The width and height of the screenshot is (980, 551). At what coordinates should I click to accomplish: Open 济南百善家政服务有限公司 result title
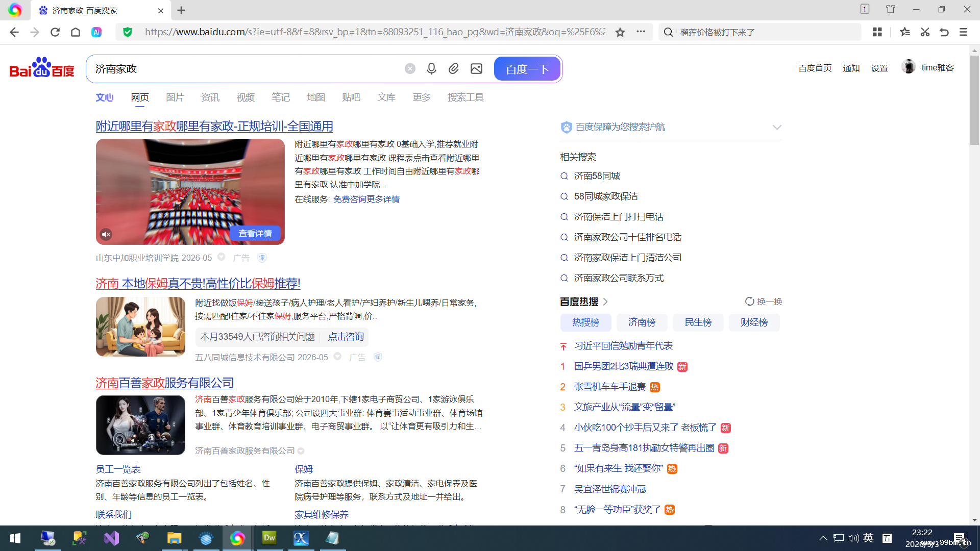tap(164, 383)
